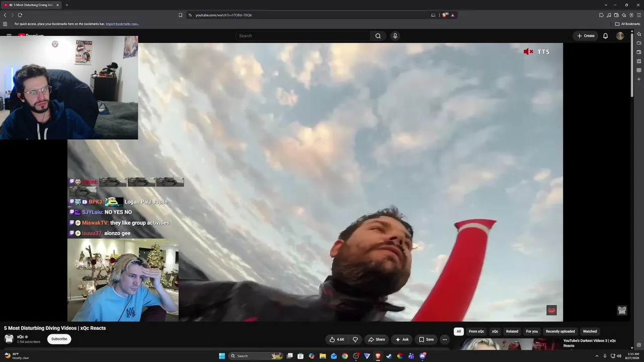The height and width of the screenshot is (362, 644).
Task: Add a sidebar item with plus icon
Action: (639, 79)
